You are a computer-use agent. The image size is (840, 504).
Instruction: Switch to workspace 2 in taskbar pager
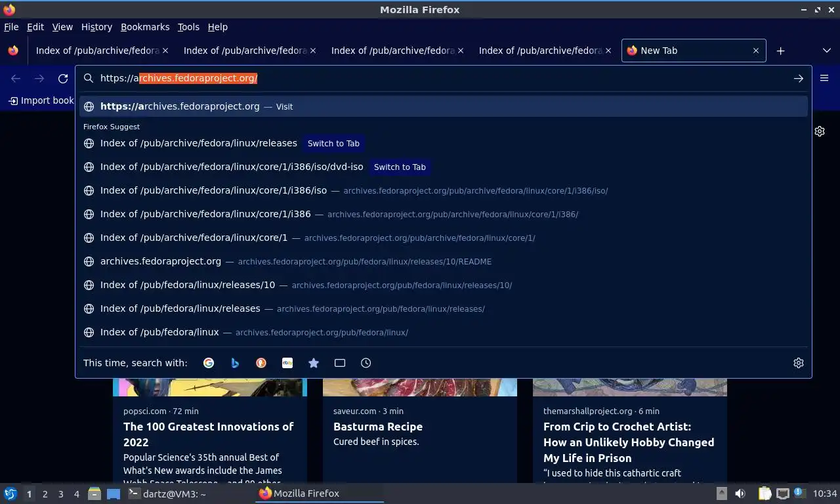[45, 493]
